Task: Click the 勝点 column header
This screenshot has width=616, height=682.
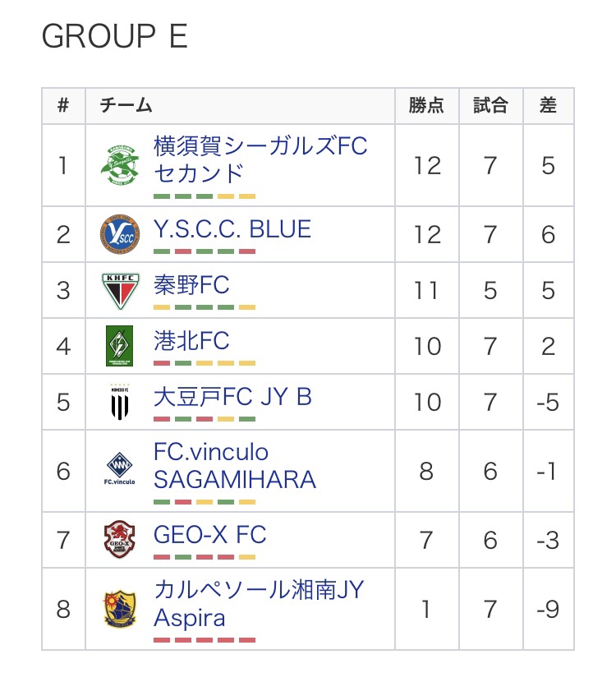Action: [x=426, y=106]
